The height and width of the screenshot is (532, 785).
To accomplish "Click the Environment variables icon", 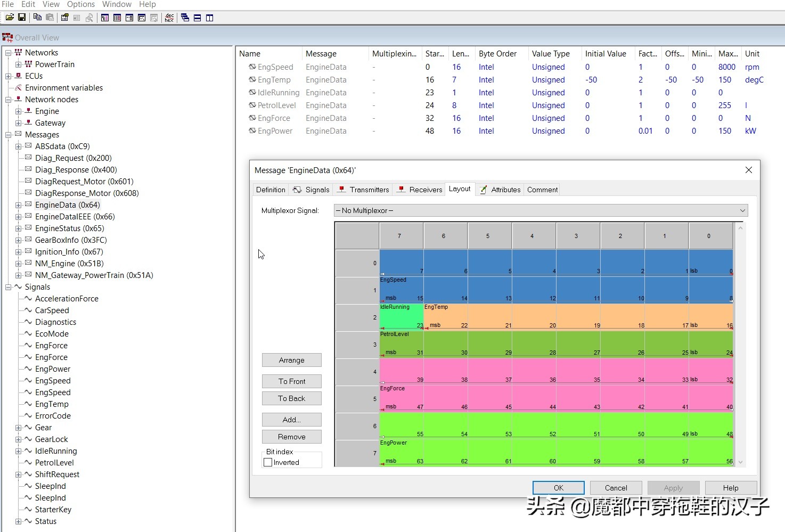I will pyautogui.click(x=19, y=87).
